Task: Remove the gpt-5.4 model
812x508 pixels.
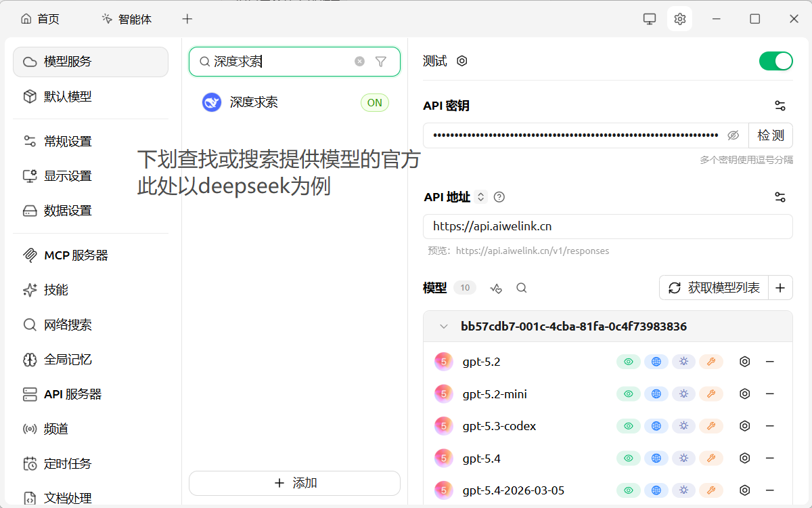Action: (769, 459)
